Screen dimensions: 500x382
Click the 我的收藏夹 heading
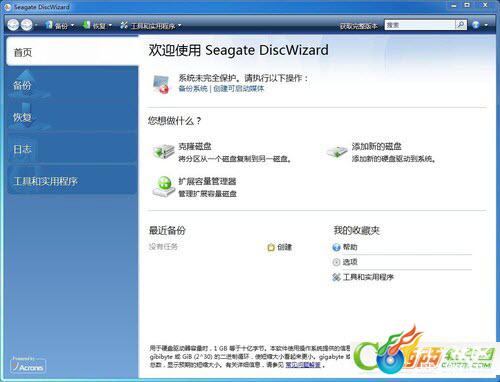[356, 230]
